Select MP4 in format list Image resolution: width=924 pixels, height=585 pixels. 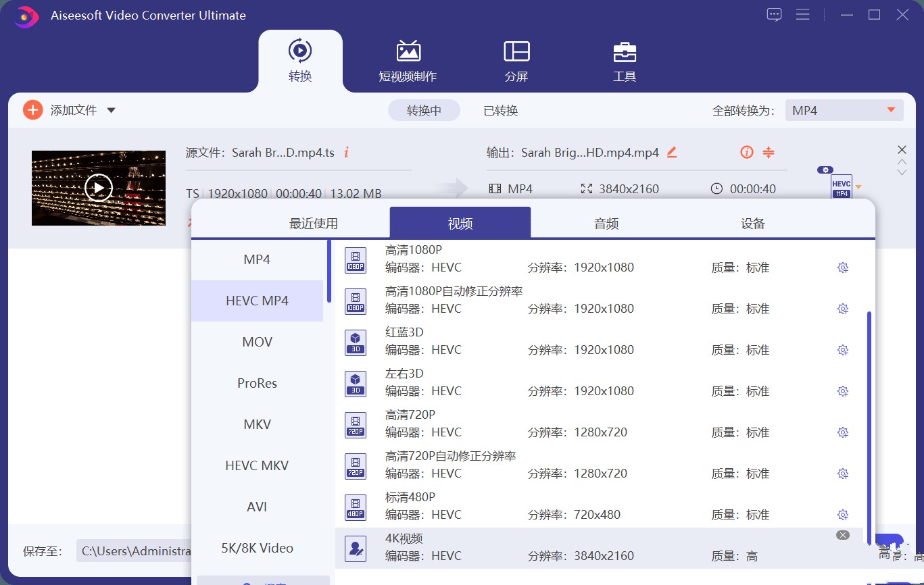coord(257,259)
